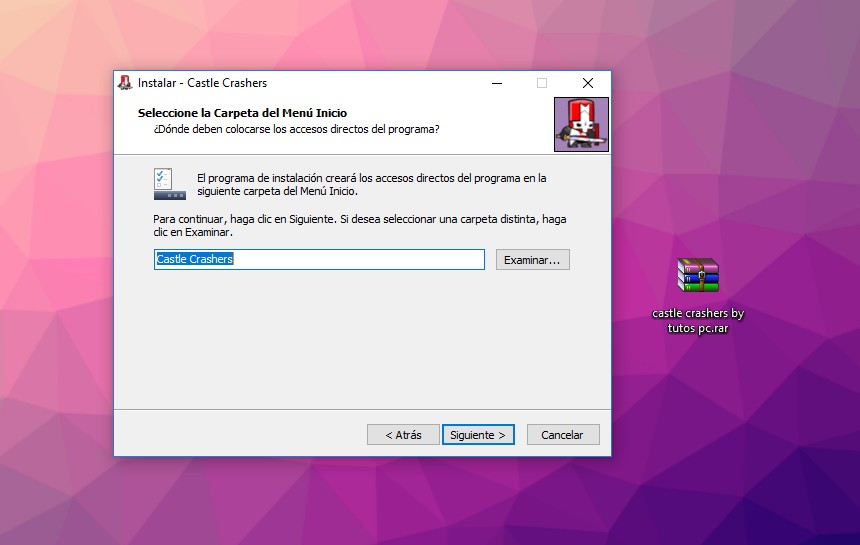The width and height of the screenshot is (860, 545).
Task: Proceed by clicking Siguiente
Action: pyautogui.click(x=478, y=435)
